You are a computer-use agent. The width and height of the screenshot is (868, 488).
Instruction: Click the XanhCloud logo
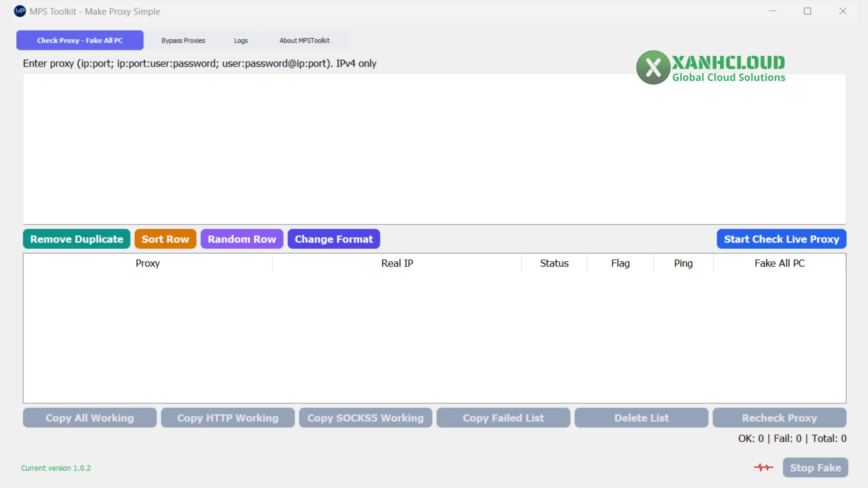[711, 67]
